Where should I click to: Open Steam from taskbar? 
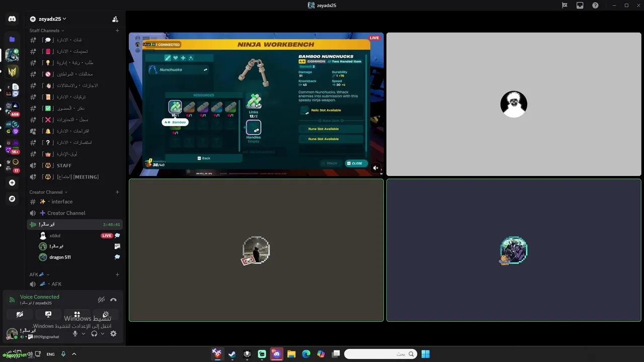pos(232,354)
